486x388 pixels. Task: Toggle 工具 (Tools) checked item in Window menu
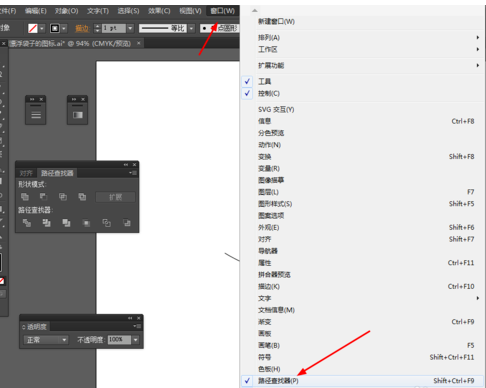[x=362, y=81]
